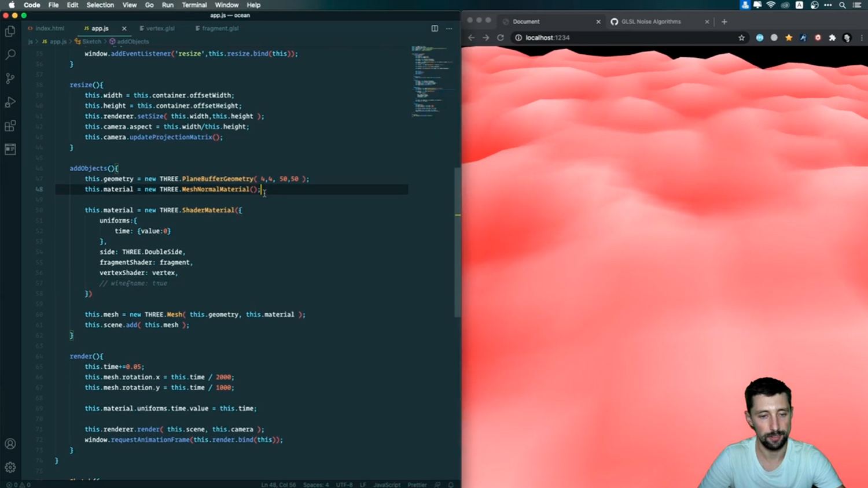Select the Search icon in VS Code sidebar
868x488 pixels.
coord(10,54)
